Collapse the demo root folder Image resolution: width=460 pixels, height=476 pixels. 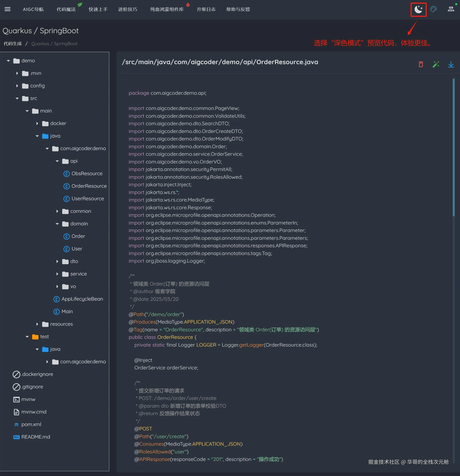[x=8, y=61]
